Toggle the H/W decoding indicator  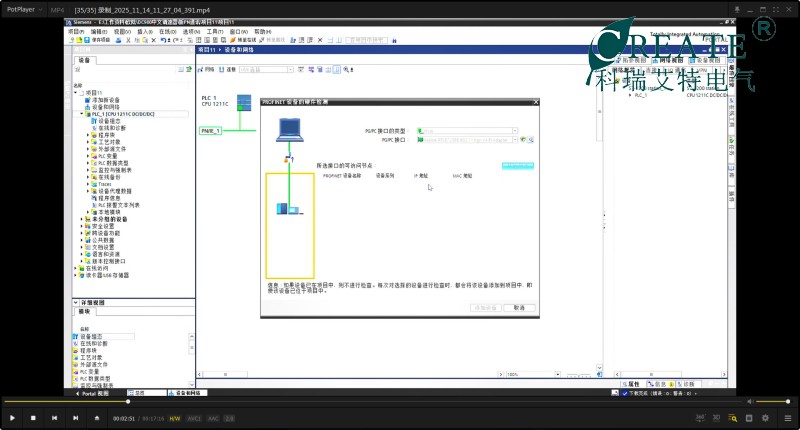(175, 418)
